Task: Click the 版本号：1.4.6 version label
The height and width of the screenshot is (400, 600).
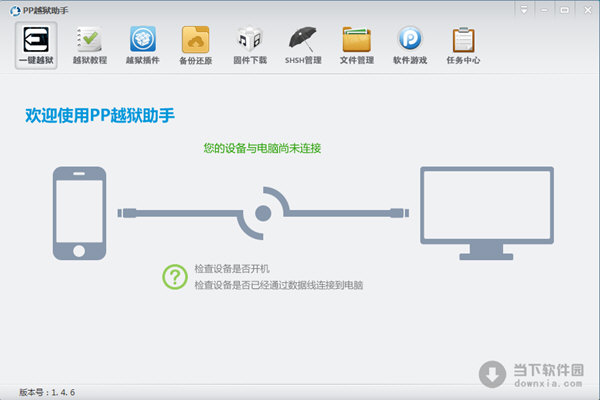Action: pos(47,392)
